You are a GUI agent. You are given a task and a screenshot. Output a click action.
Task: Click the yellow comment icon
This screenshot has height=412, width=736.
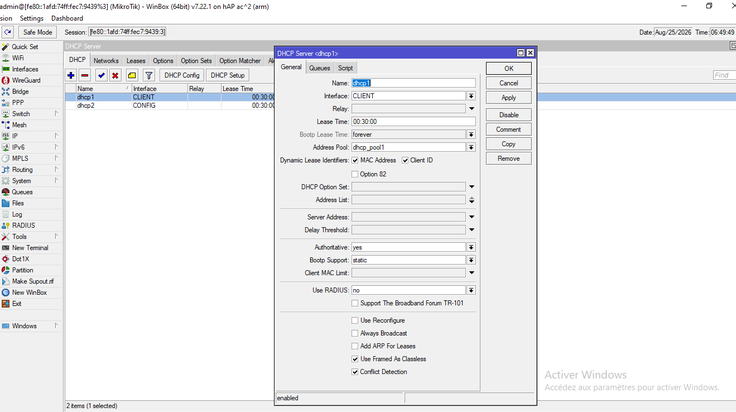132,75
